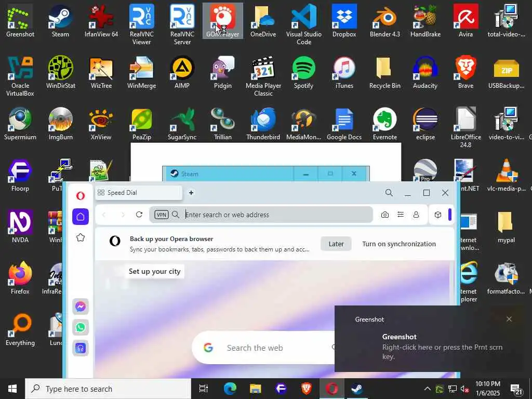Click the taskbar Type here to search box
The width and height of the screenshot is (532, 399).
point(108,389)
